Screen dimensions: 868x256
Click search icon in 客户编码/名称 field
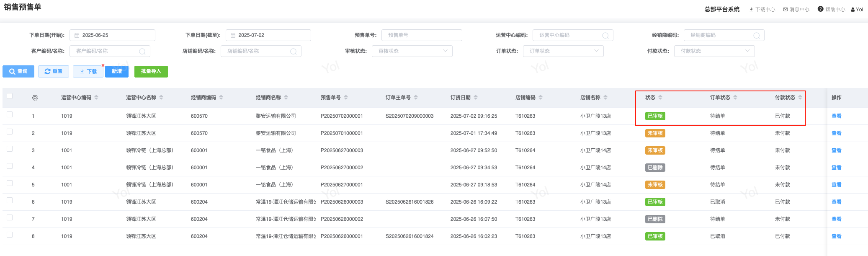click(142, 52)
